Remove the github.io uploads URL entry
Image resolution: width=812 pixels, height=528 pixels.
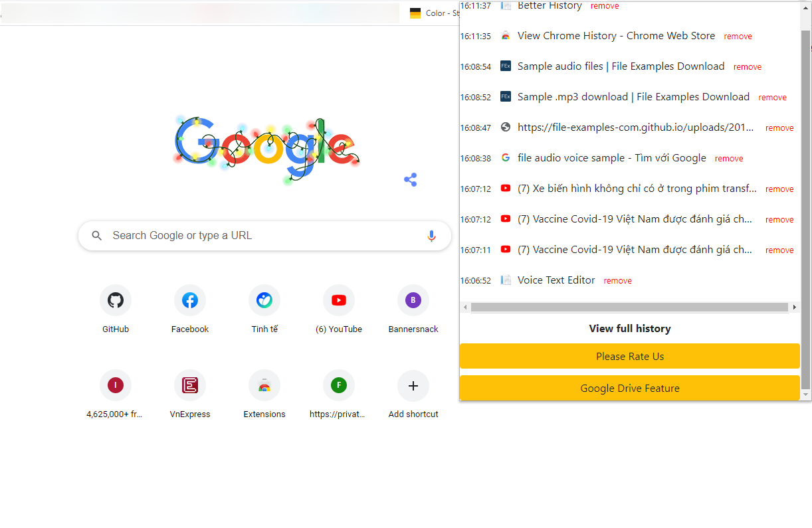(779, 128)
